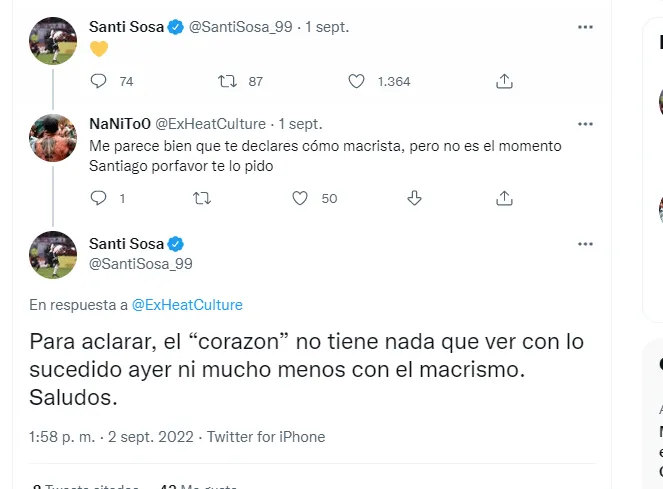Reply to Santi Sosa's yellow heart tweet
This screenshot has height=489, width=663.
[x=98, y=81]
